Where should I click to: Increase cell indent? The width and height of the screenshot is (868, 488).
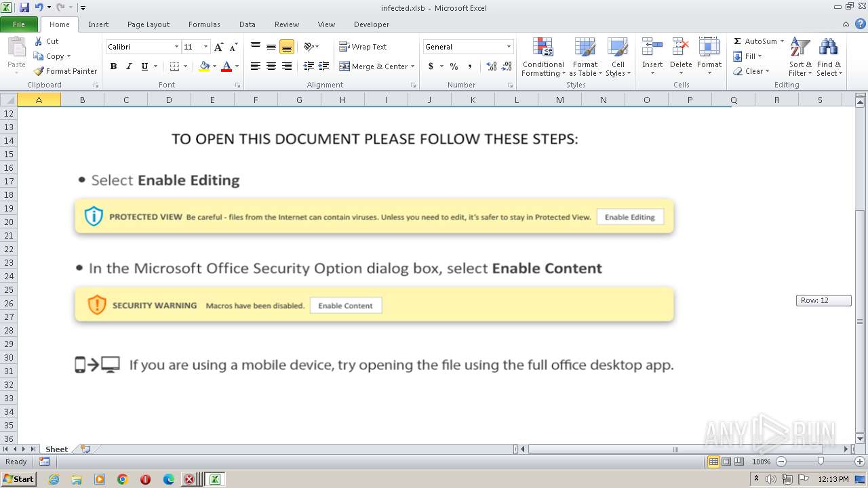pyautogui.click(x=324, y=66)
